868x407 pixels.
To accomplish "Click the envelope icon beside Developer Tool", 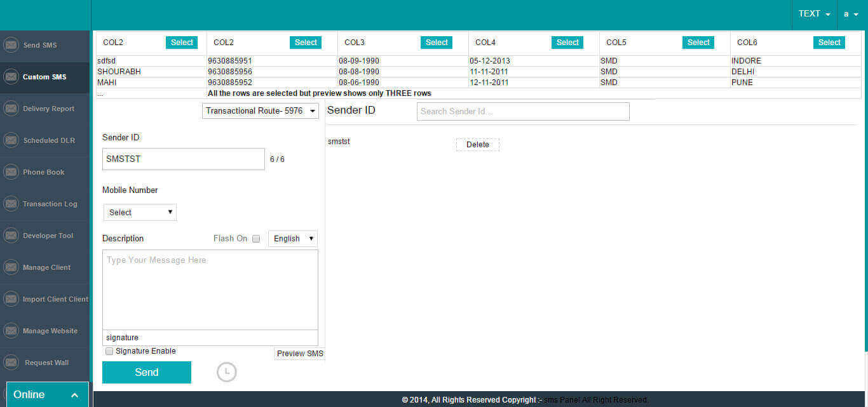I will click(11, 236).
